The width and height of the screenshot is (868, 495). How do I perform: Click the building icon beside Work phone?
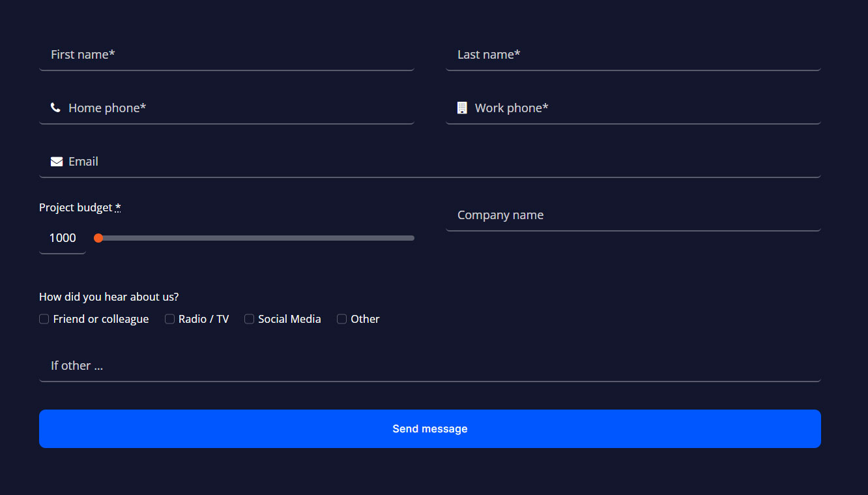click(462, 108)
